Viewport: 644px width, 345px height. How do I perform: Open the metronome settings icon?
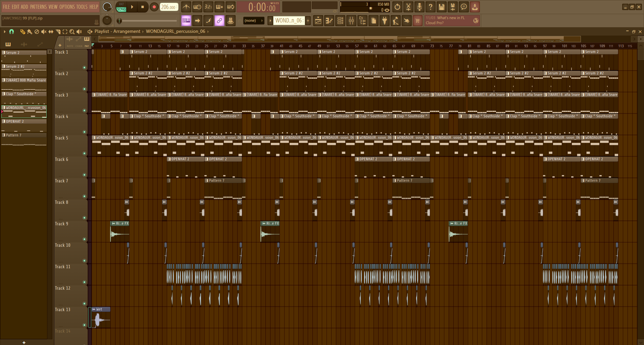click(x=186, y=7)
